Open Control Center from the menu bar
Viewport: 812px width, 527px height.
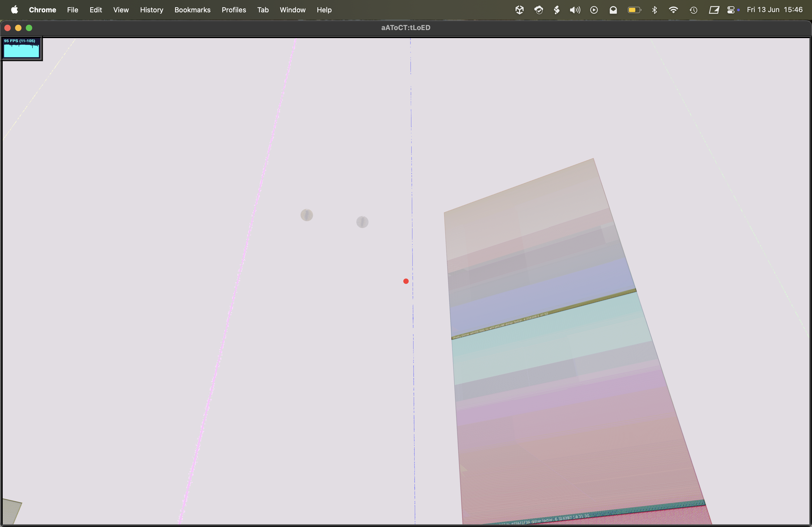tap(731, 10)
